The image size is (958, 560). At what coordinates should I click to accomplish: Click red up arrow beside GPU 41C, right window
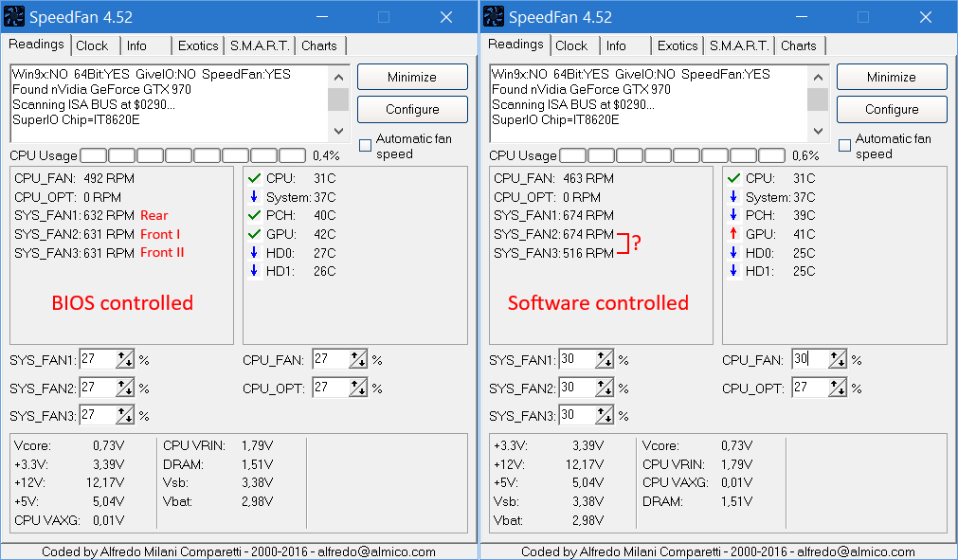tap(733, 233)
